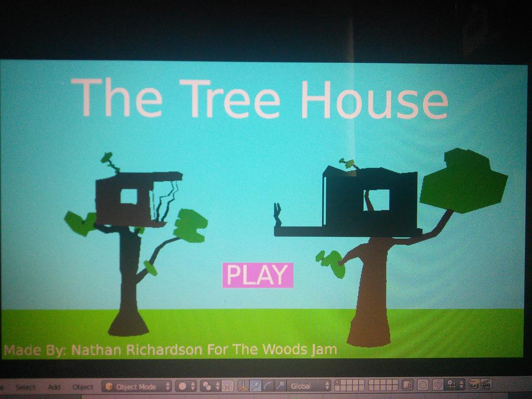Toggle the 3D manipulator axes icon
The width and height of the screenshot is (532, 399).
tap(243, 386)
